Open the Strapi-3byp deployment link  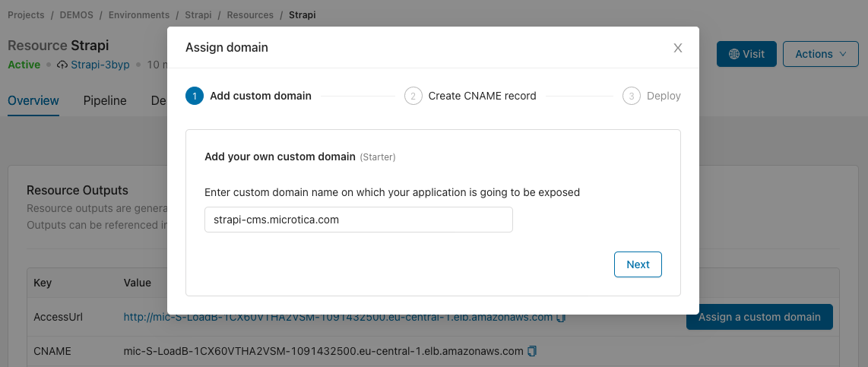[x=100, y=65]
